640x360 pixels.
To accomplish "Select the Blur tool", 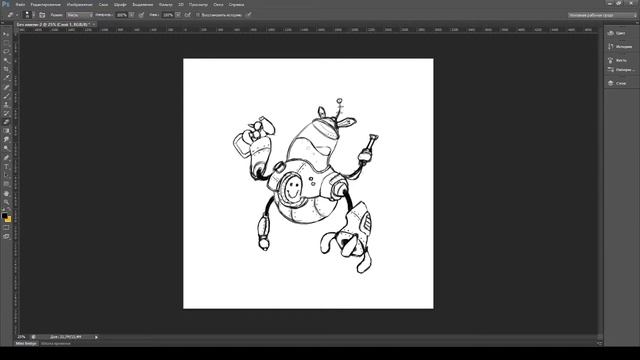I will pos(6,140).
